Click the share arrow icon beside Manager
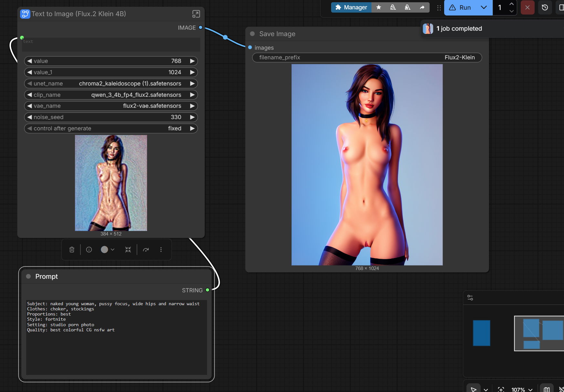This screenshot has width=564, height=392. (422, 7)
